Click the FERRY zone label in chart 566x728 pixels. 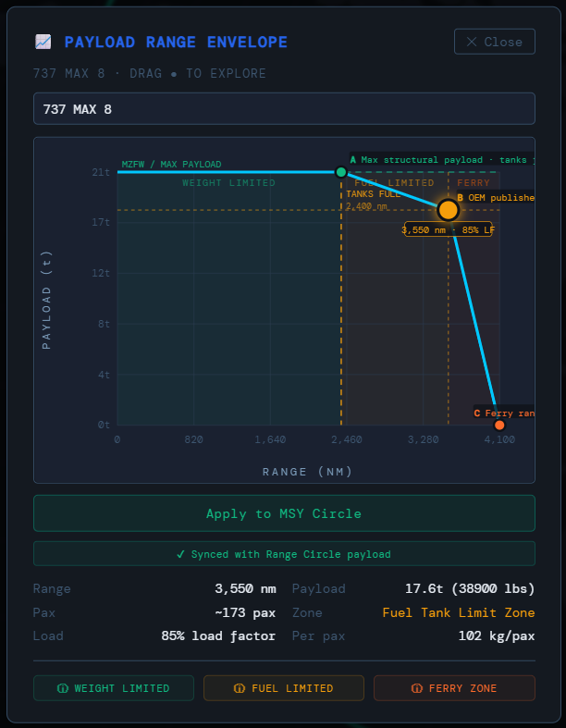click(474, 183)
